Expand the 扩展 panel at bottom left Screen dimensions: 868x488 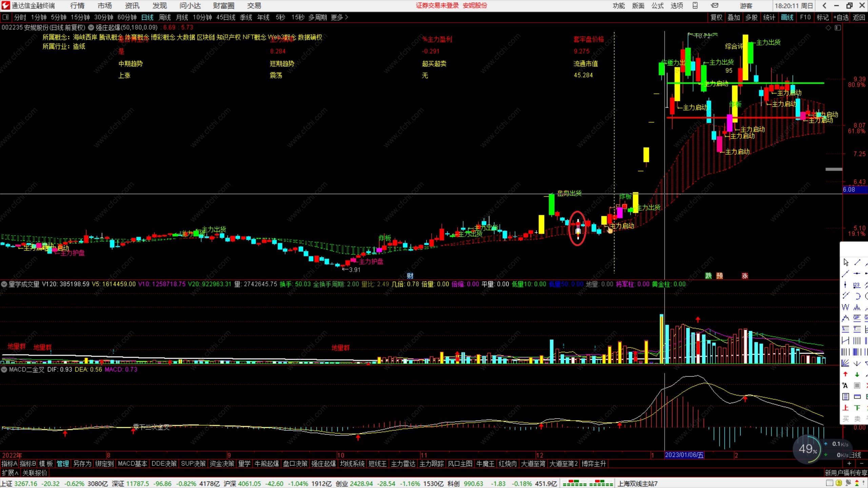tap(10, 473)
